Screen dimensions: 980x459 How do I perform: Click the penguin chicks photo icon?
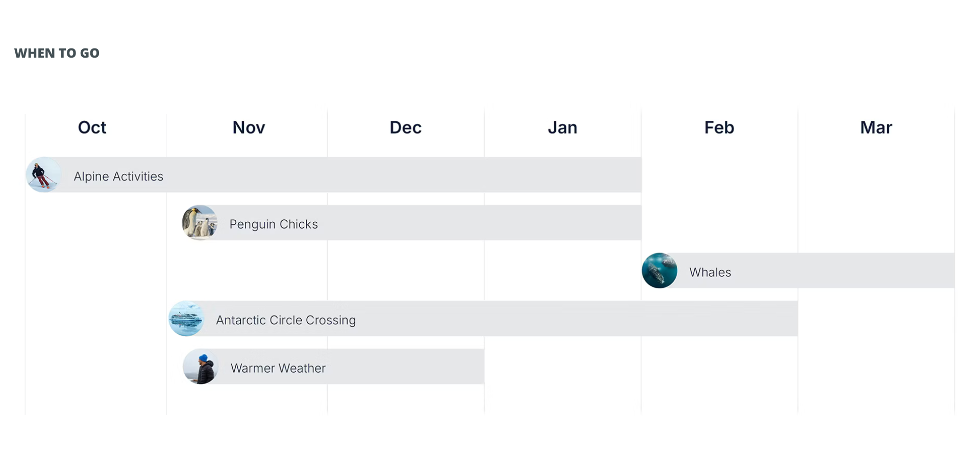point(200,223)
